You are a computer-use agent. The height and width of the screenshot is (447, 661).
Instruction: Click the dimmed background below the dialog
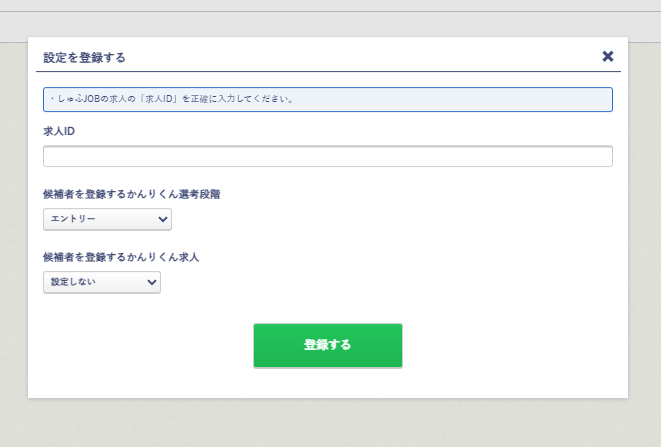click(330, 423)
